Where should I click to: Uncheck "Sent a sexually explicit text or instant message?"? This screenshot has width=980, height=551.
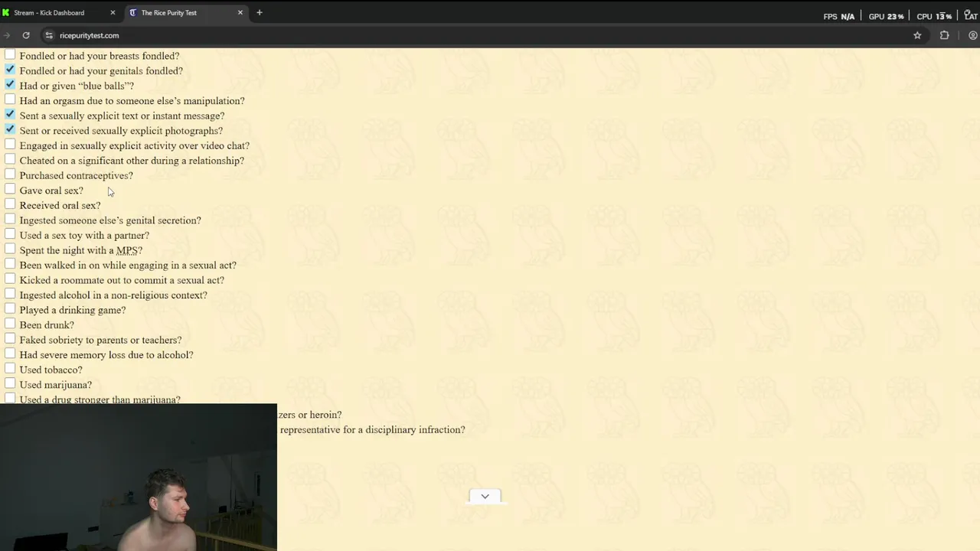pos(10,115)
